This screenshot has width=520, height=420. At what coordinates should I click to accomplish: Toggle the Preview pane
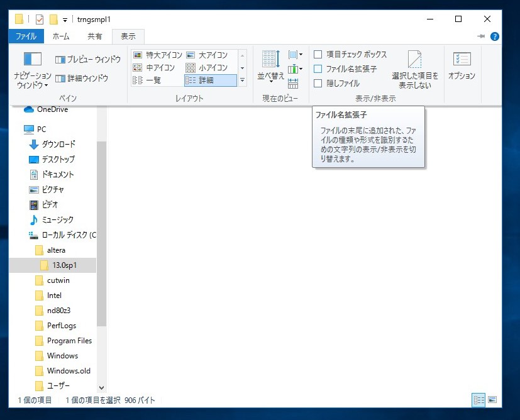coord(88,60)
